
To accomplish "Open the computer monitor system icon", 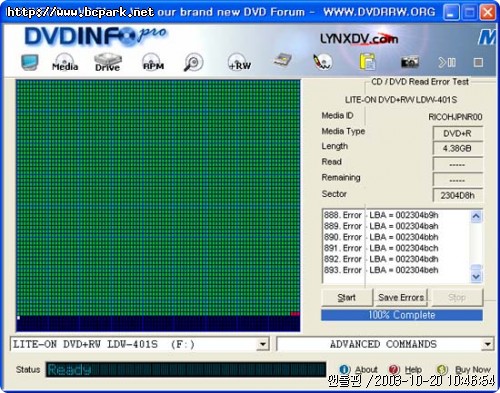I will point(30,62).
